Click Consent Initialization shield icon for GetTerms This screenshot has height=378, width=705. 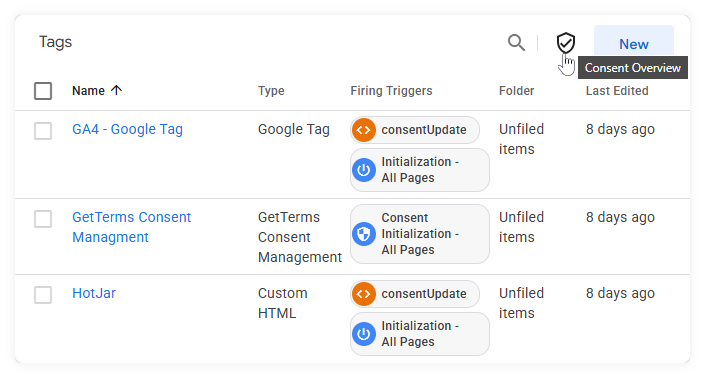click(364, 234)
